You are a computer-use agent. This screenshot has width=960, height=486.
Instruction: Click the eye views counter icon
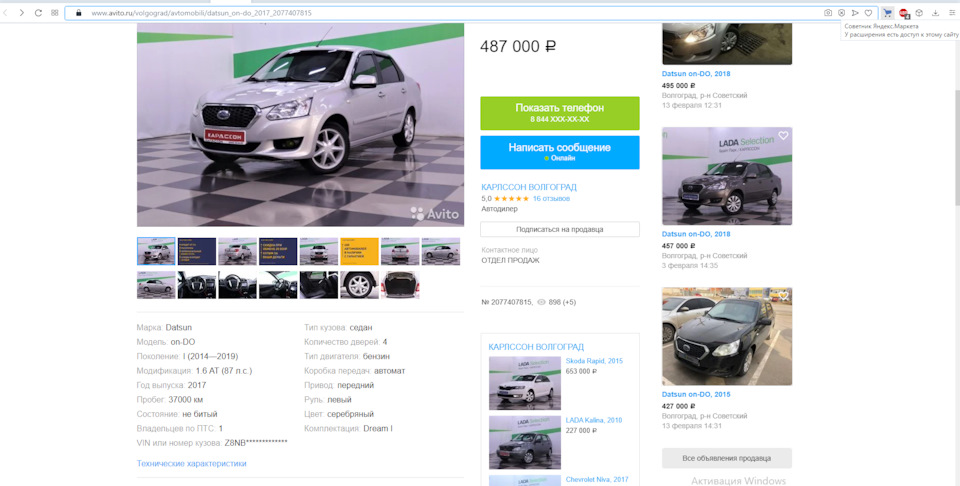coord(541,302)
